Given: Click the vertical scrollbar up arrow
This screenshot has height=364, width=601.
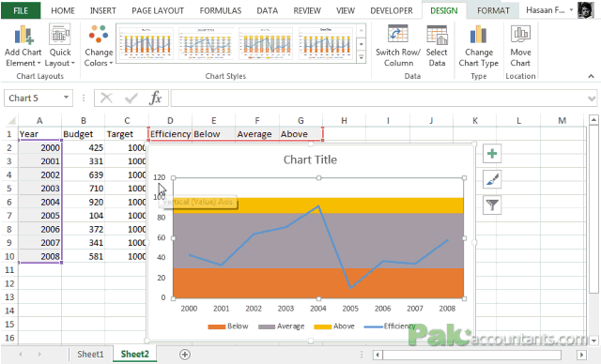Looking at the screenshot, I should click(593, 120).
